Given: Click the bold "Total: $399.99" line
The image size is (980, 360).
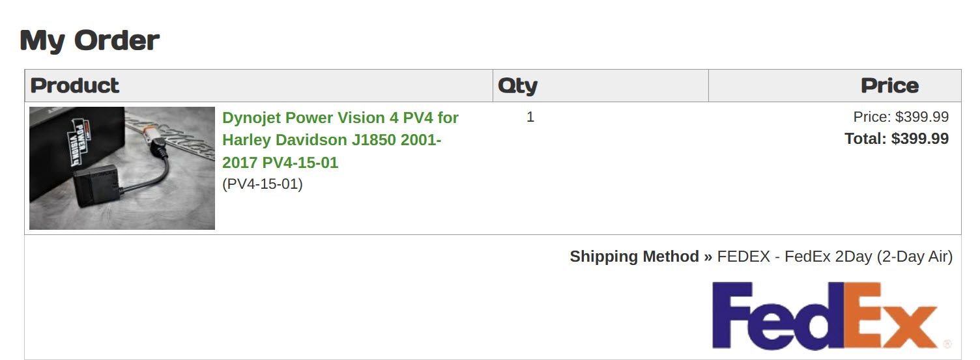Looking at the screenshot, I should [x=897, y=139].
